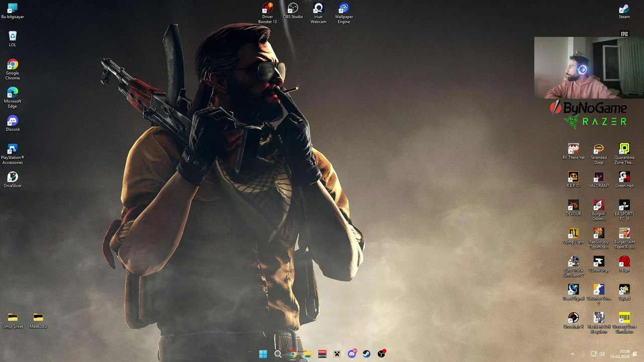Launch OBS Studio desktop shortcut

pos(293,11)
